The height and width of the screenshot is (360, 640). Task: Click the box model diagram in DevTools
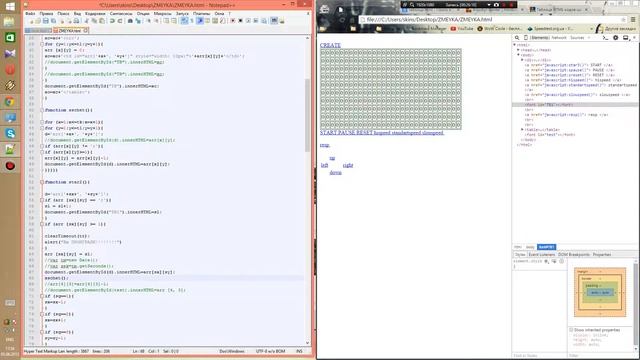pyautogui.click(x=600, y=292)
